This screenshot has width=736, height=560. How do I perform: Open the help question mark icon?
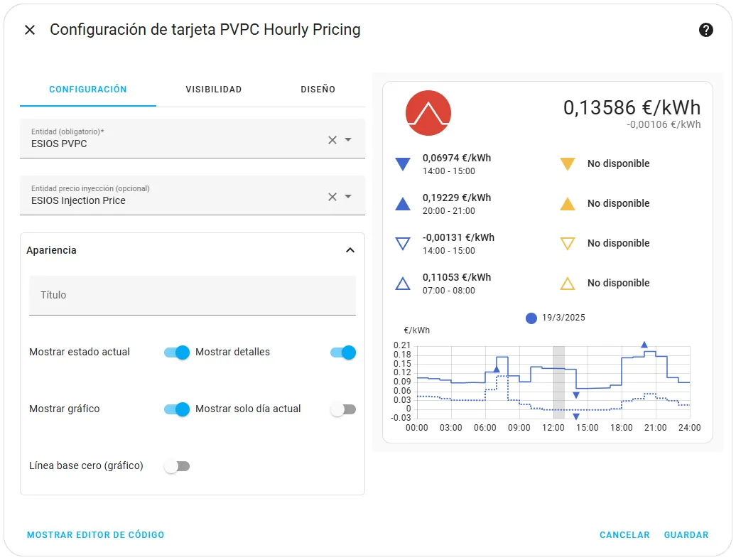pyautogui.click(x=705, y=30)
